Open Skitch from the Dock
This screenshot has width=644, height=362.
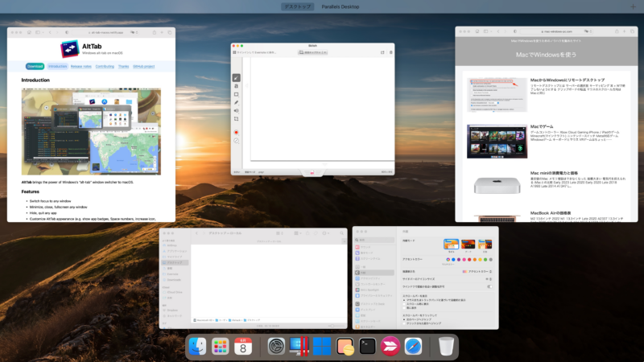390,347
